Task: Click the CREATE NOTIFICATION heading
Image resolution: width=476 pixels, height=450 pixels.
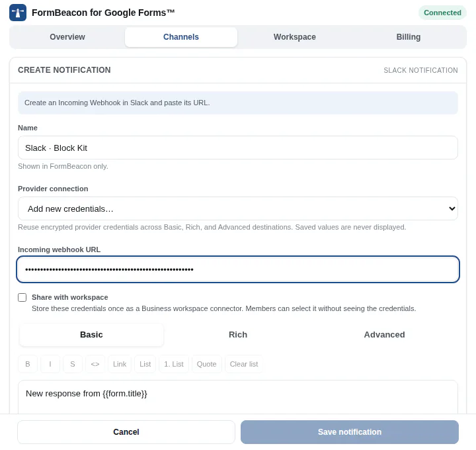Action: 64,70
